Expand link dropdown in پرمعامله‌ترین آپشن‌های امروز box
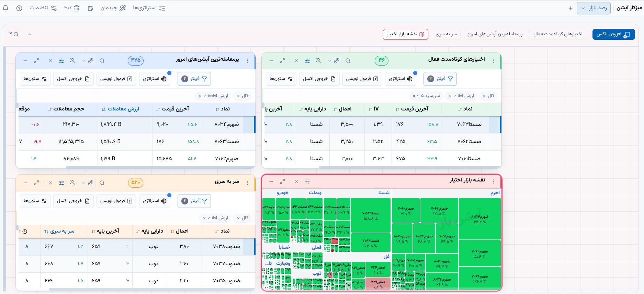 [x=83, y=61]
